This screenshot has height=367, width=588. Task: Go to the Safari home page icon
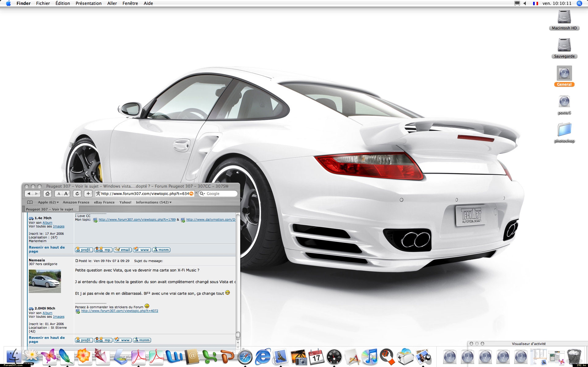(47, 194)
